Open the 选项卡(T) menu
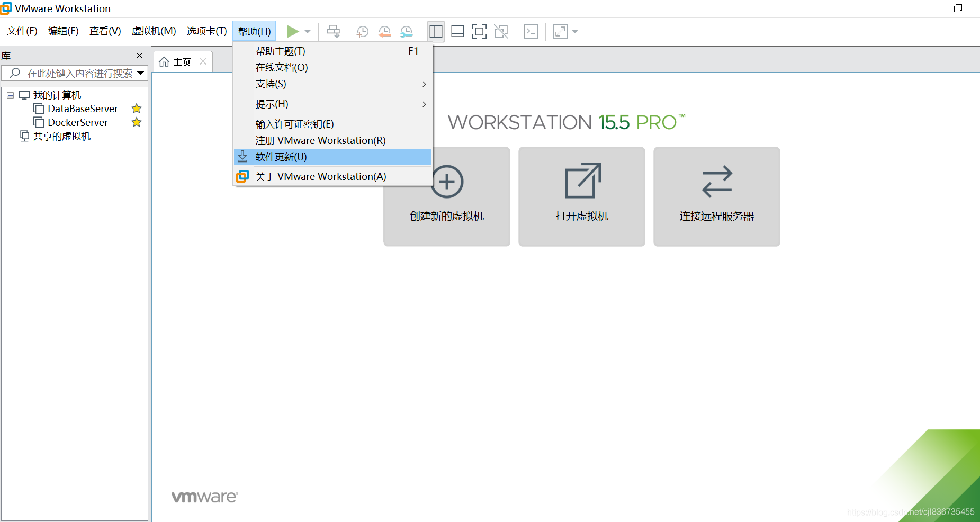 (207, 31)
